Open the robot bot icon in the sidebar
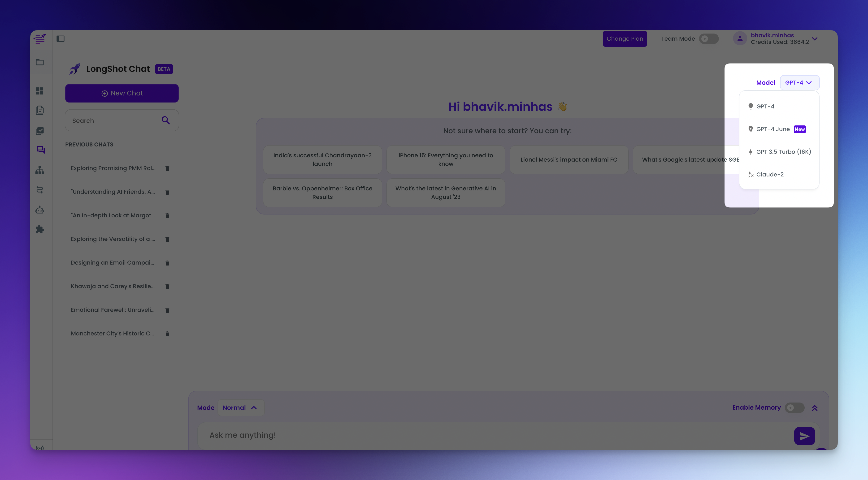Viewport: 868px width, 480px height. (40, 210)
